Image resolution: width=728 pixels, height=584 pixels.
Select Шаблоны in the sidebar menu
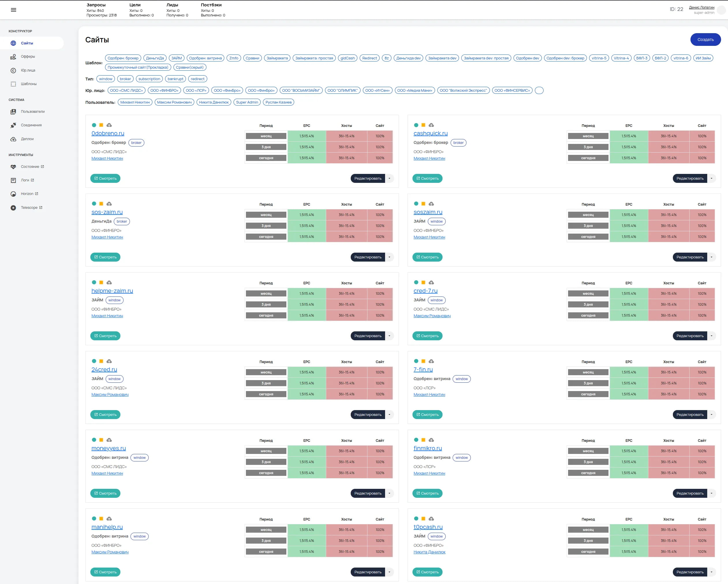click(x=28, y=84)
